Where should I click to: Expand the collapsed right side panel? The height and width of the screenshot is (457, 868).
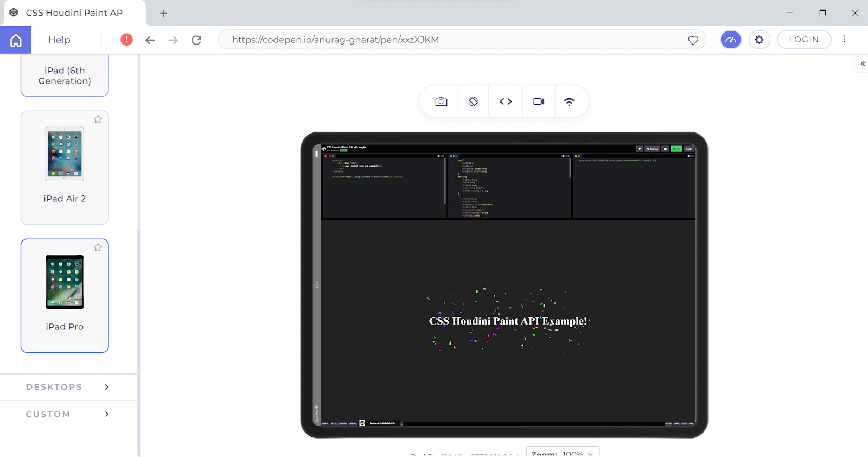(x=863, y=64)
